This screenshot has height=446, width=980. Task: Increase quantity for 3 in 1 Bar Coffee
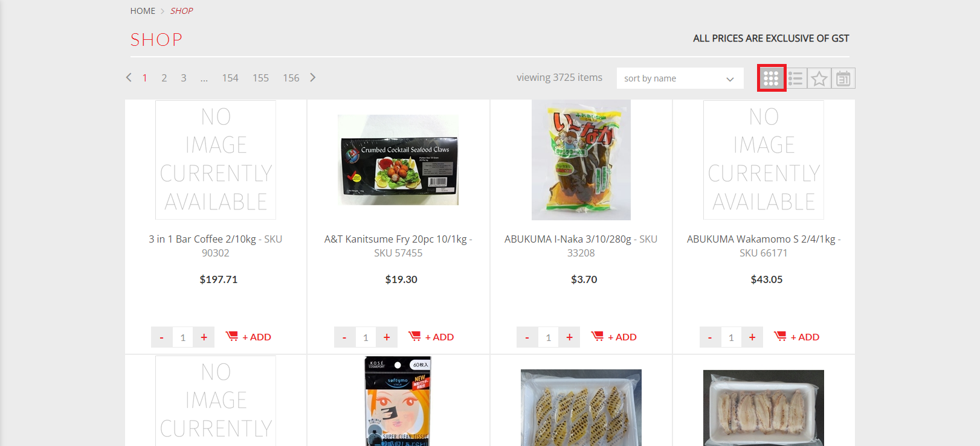[204, 337]
